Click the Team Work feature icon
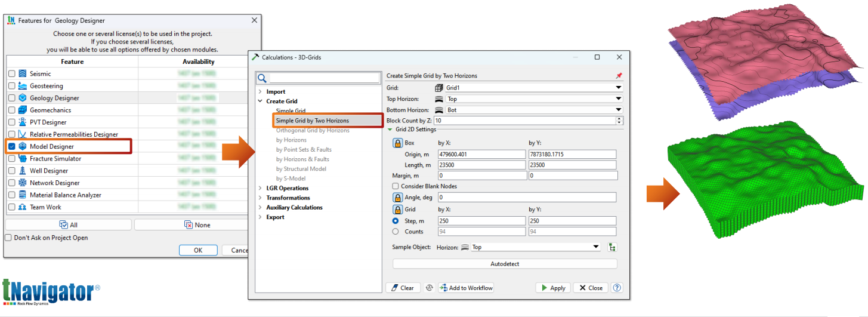 pos(23,207)
